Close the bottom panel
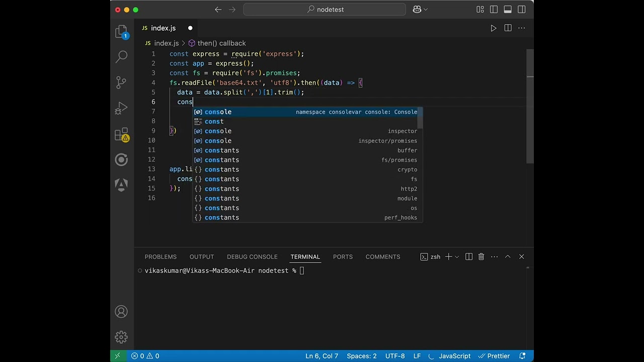The image size is (644, 362). [521, 256]
